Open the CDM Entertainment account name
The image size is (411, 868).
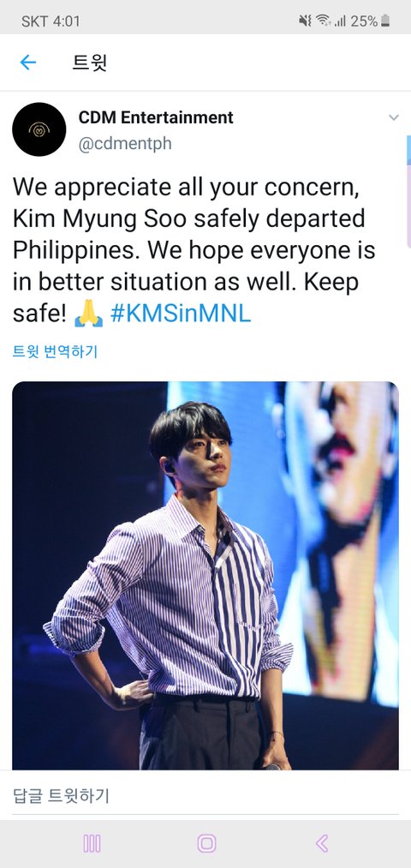pos(156,117)
